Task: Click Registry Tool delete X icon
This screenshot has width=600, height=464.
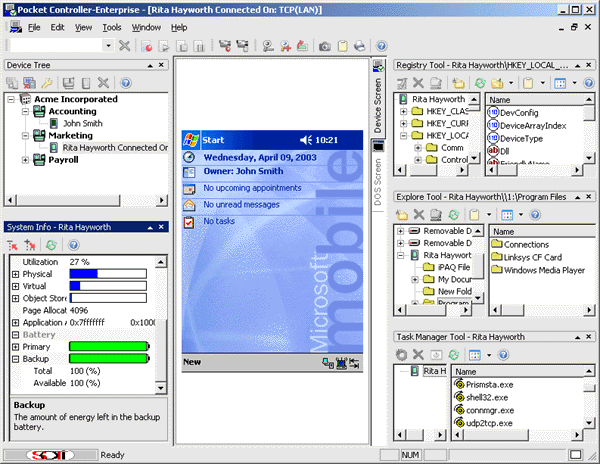Action: pyautogui.click(x=418, y=83)
